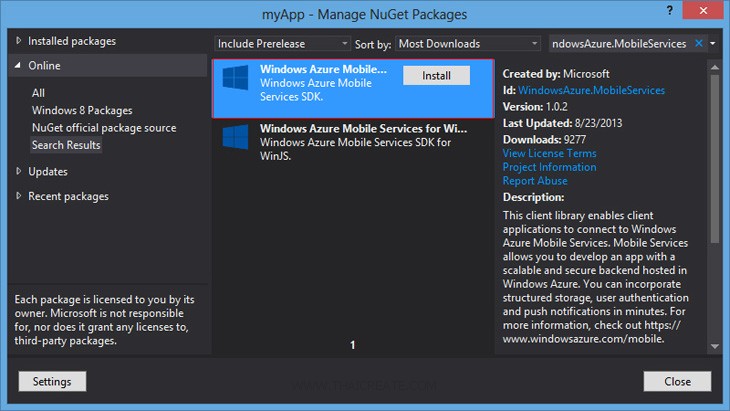The width and height of the screenshot is (730, 411).
Task: Click the Created by: Microsoft text
Action: pyautogui.click(x=555, y=74)
